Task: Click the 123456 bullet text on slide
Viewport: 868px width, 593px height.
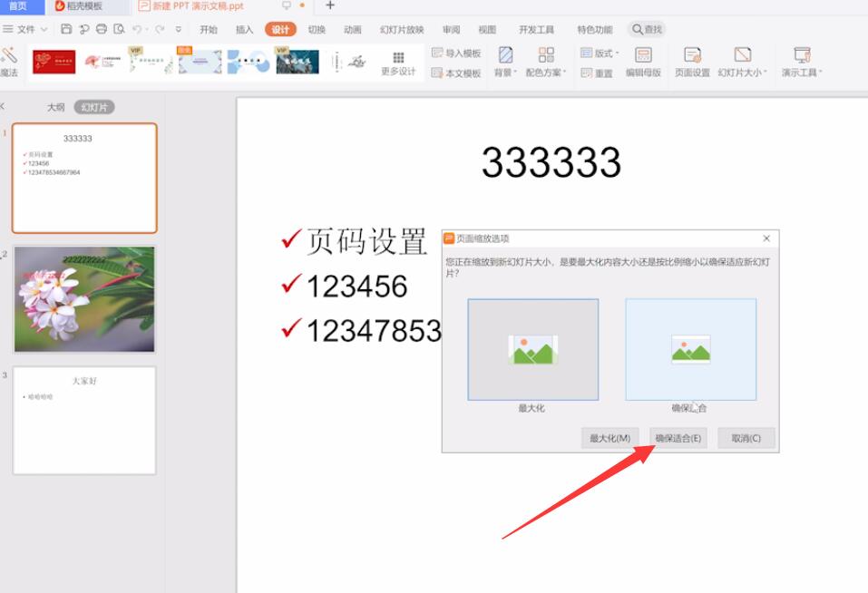Action: pos(357,287)
